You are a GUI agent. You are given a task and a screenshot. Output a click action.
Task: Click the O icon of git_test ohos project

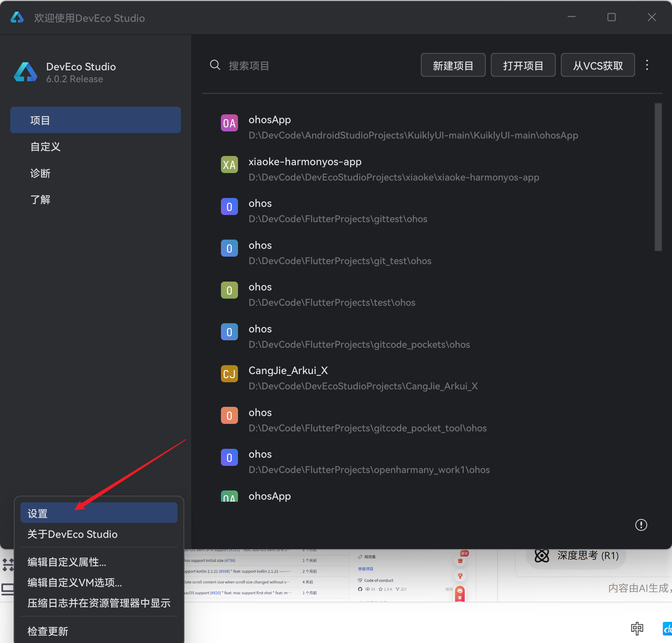pyautogui.click(x=229, y=248)
